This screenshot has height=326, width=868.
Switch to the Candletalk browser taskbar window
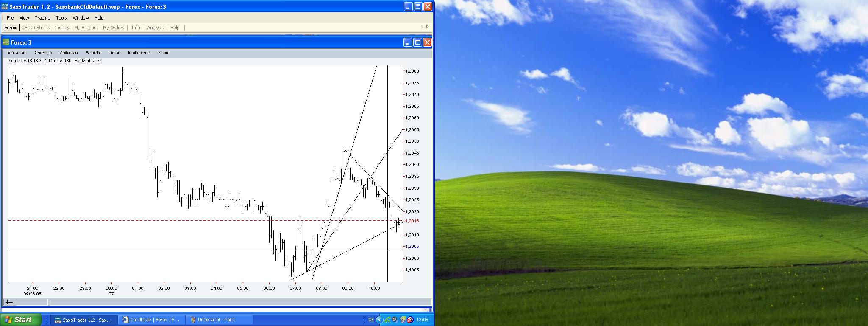[x=151, y=320]
